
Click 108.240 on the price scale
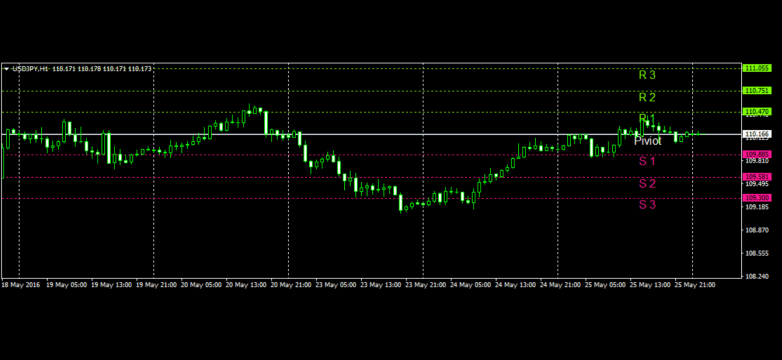tap(757, 276)
